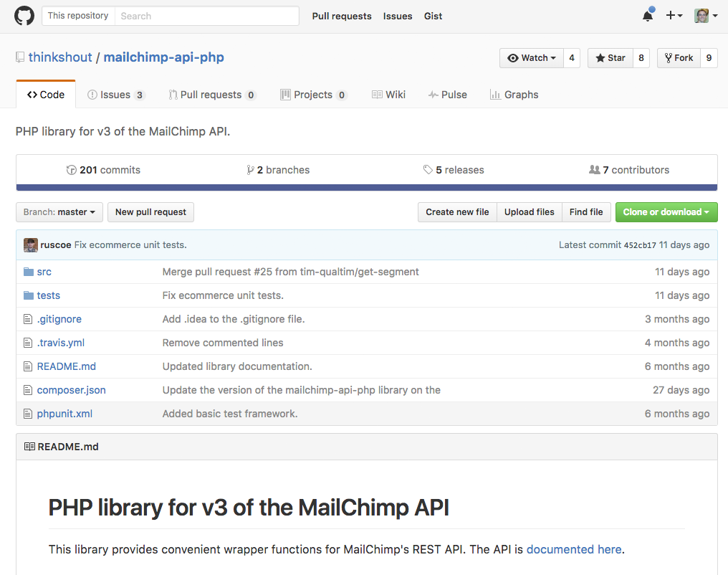Select the tests folder icon
The image size is (728, 575).
tap(29, 295)
